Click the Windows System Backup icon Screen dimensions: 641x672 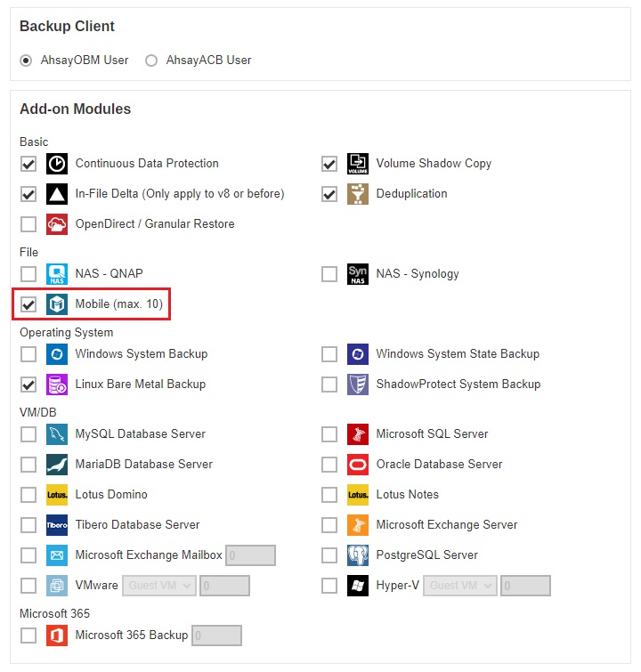(x=57, y=354)
